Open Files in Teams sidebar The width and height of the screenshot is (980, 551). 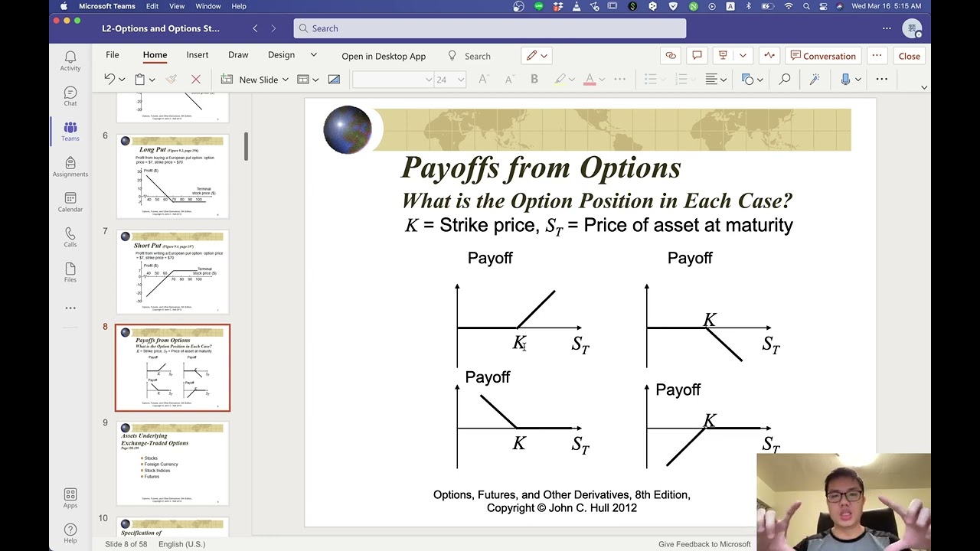(70, 272)
